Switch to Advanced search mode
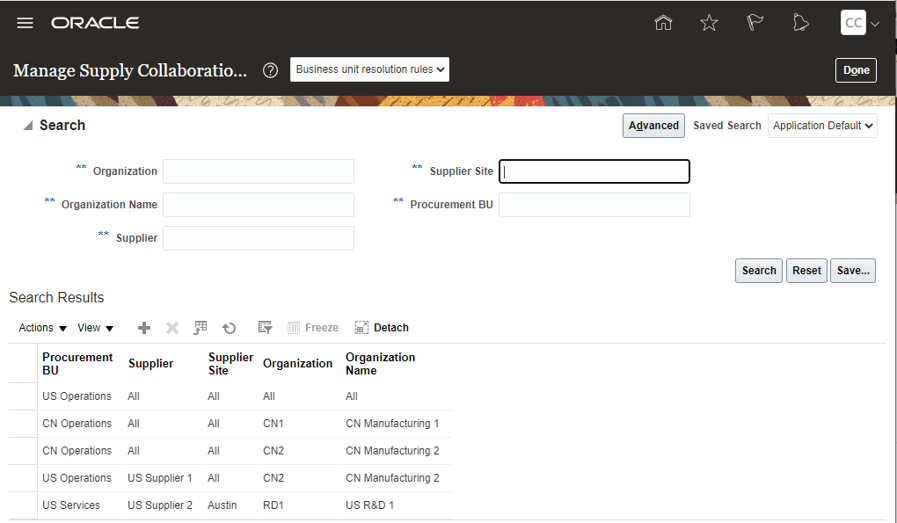Image resolution: width=897 pixels, height=523 pixels. coord(653,125)
